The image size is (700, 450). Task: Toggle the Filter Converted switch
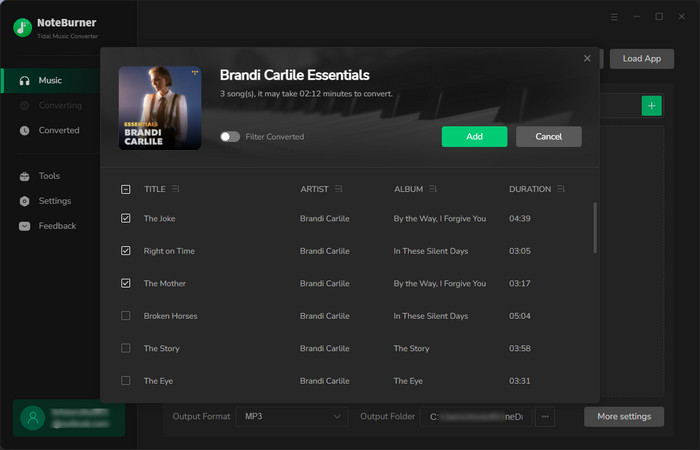click(x=230, y=137)
